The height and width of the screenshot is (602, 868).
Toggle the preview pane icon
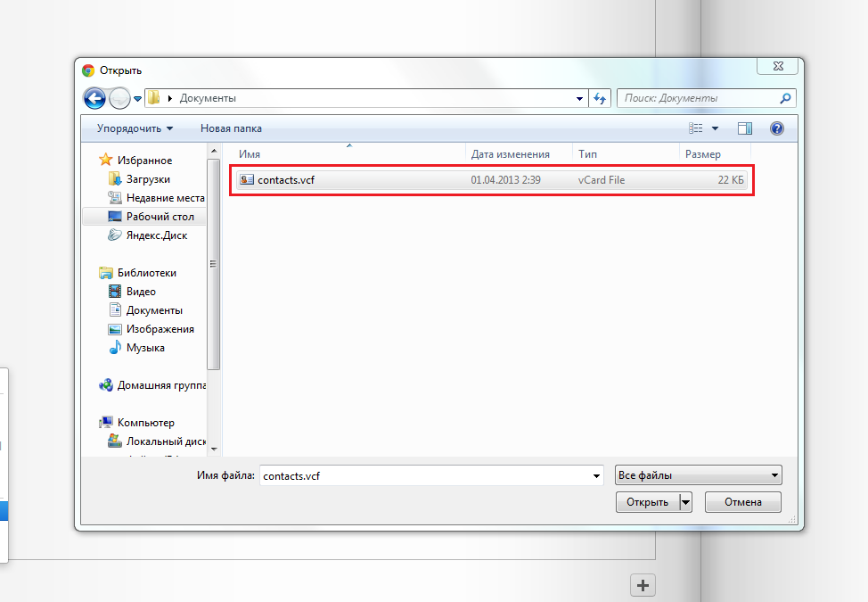(x=745, y=128)
